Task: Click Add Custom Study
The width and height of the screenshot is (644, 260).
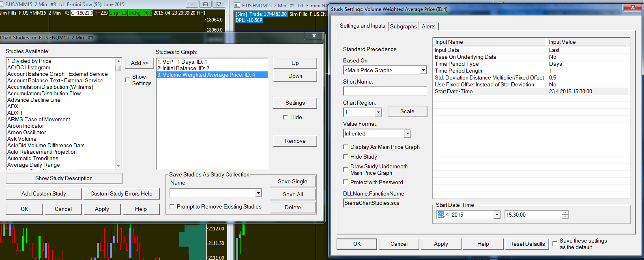Action: click(44, 193)
